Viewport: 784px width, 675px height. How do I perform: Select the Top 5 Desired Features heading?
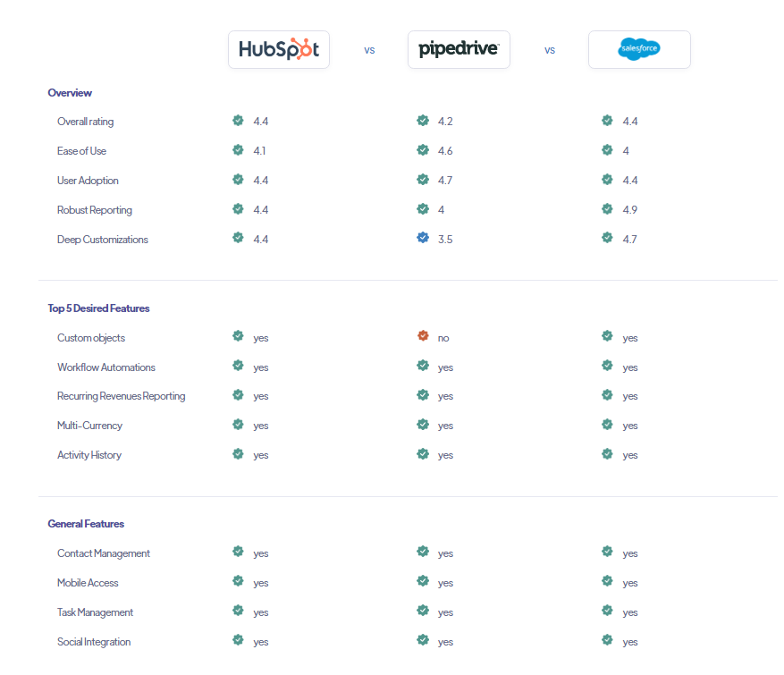click(x=98, y=308)
